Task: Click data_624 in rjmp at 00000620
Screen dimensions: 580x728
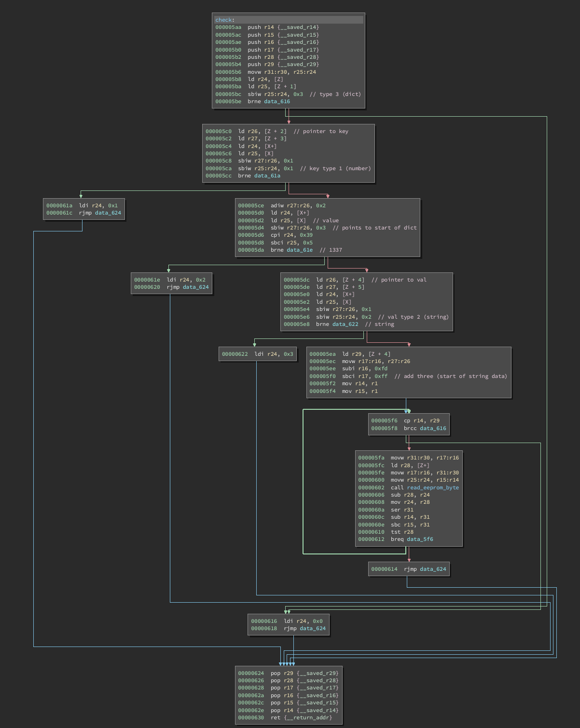Action: coord(195,287)
